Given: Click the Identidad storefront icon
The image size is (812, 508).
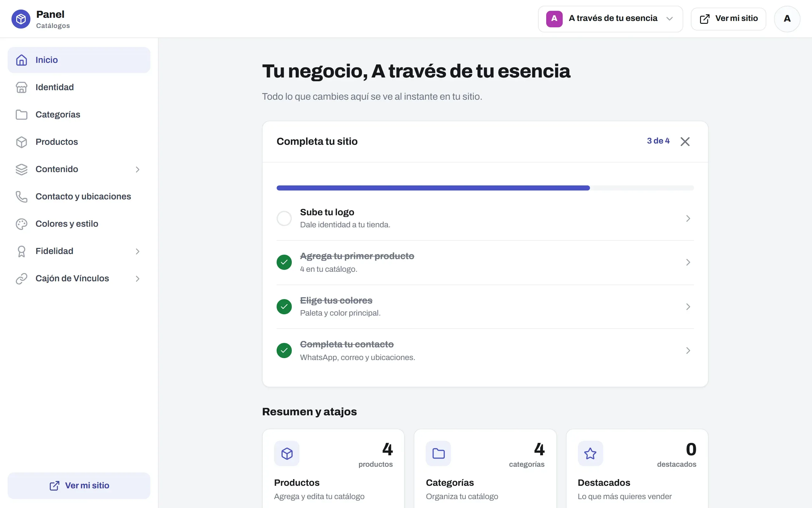Looking at the screenshot, I should click(x=22, y=87).
